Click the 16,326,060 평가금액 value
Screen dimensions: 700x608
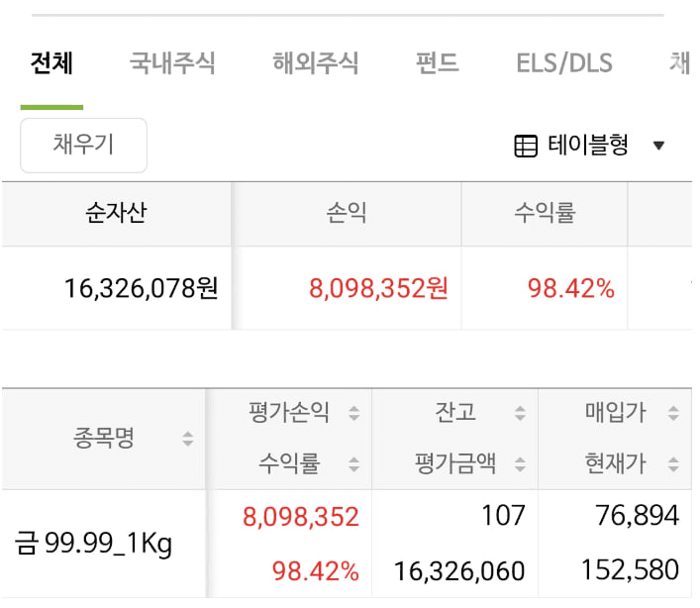tap(458, 570)
